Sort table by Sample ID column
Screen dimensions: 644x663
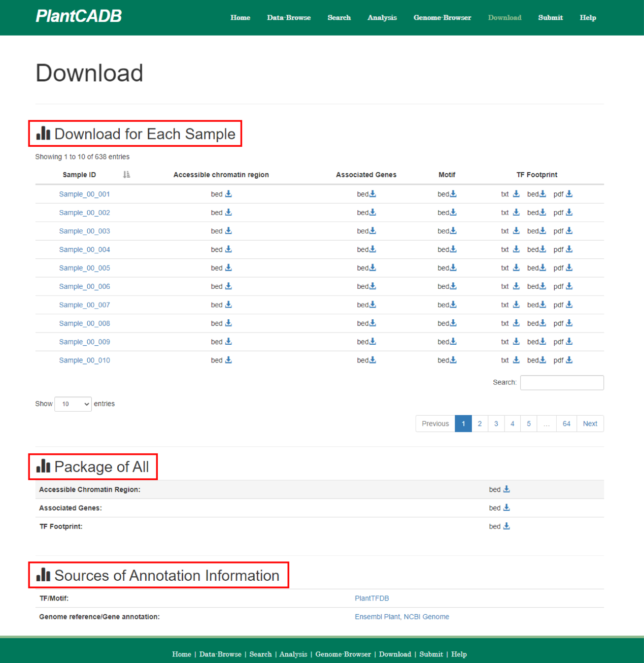click(127, 175)
